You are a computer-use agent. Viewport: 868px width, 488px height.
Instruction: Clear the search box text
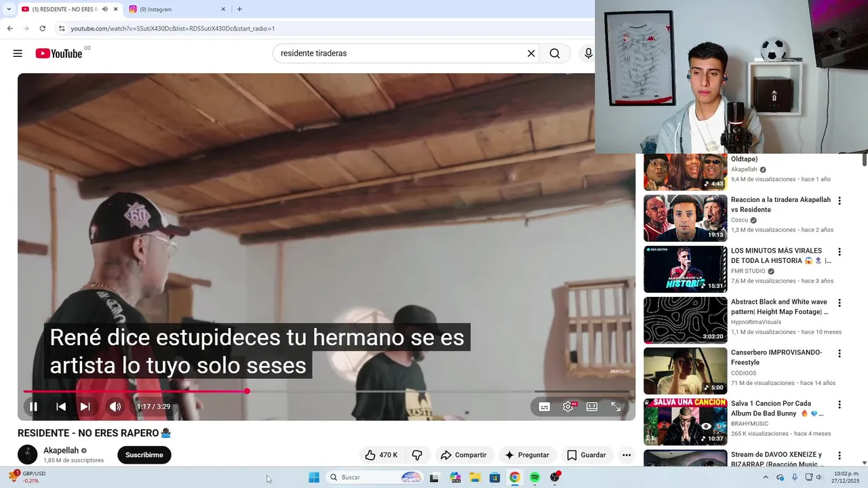tap(531, 54)
